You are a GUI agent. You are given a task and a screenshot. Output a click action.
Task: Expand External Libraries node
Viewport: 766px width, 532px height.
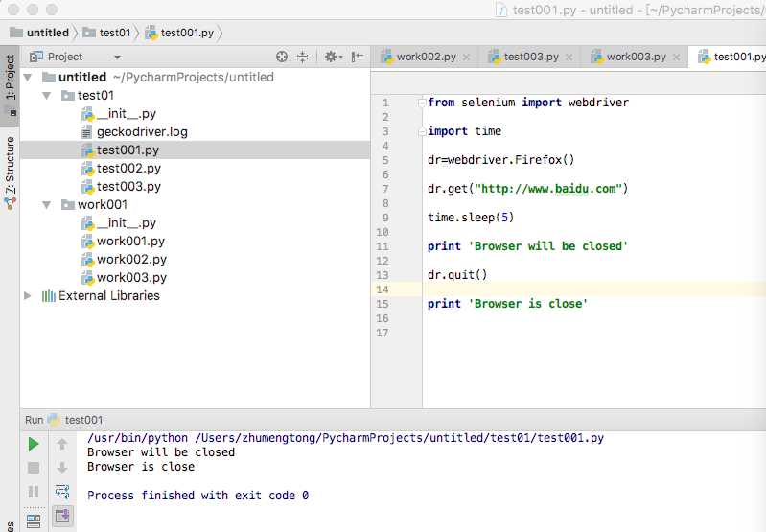28,296
